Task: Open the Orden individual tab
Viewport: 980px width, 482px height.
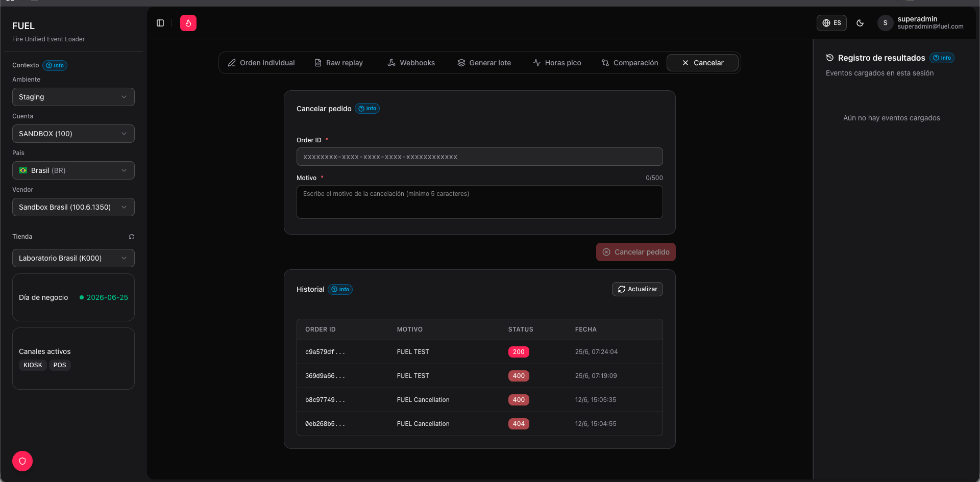Action: 261,63
